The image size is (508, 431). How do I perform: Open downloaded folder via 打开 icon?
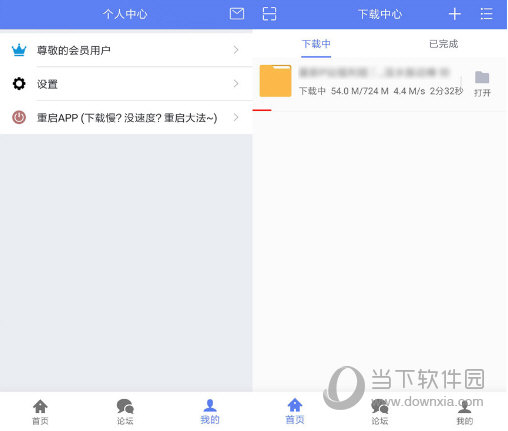click(x=482, y=84)
